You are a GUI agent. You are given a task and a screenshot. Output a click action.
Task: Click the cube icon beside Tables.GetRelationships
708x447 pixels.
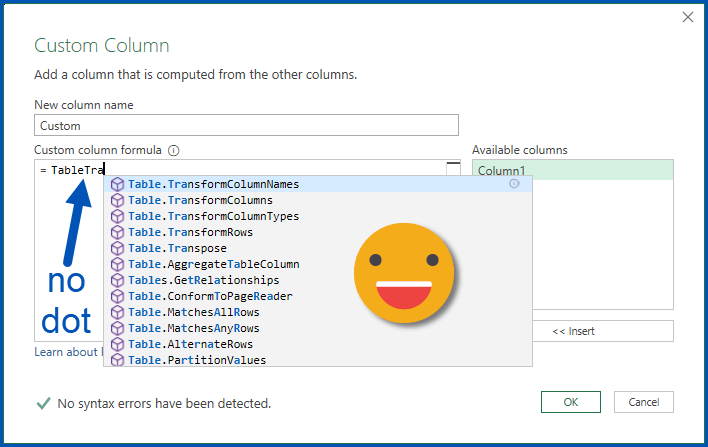(117, 280)
